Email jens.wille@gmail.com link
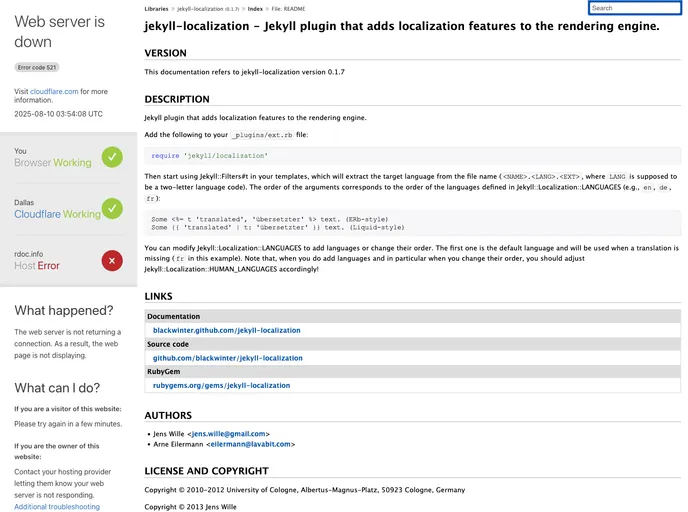Image resolution: width=688 pixels, height=512 pixels. coord(228,434)
